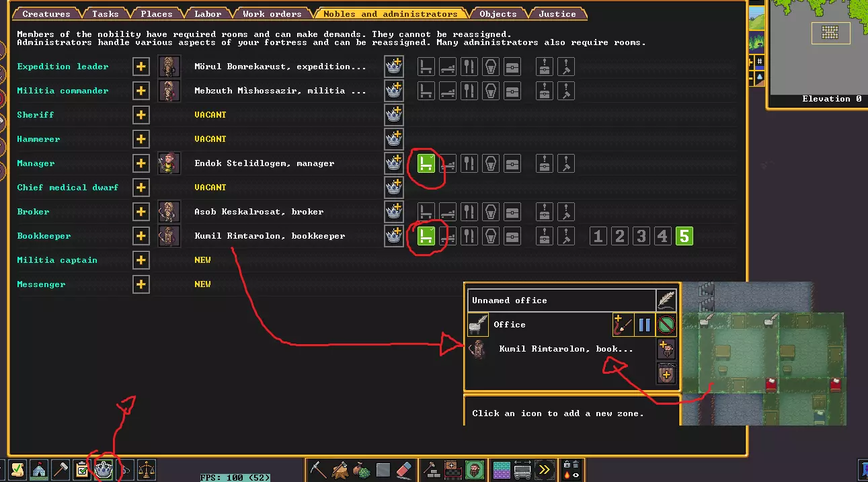This screenshot has height=482, width=868.
Task: Click Expedition leader's office chair requirement icon
Action: [x=426, y=67]
